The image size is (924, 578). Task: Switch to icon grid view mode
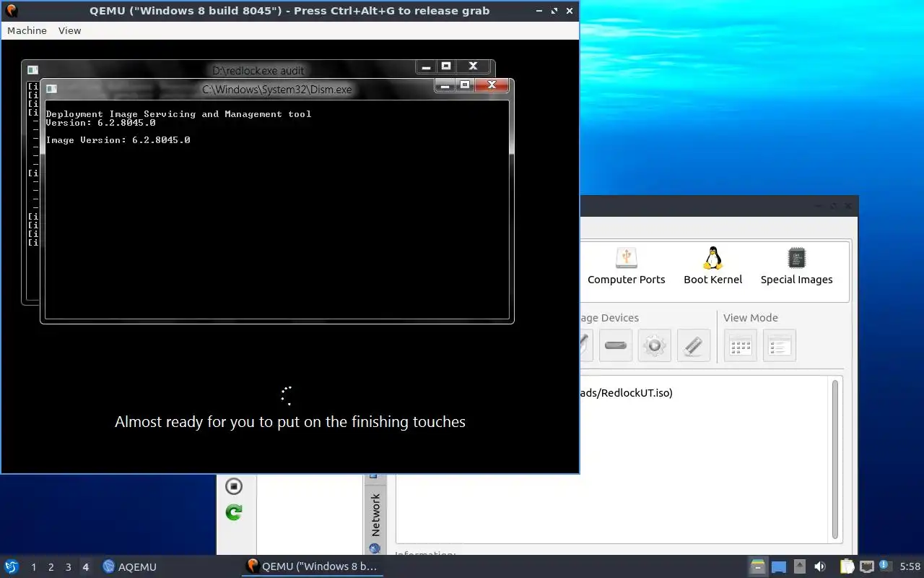[x=741, y=345]
